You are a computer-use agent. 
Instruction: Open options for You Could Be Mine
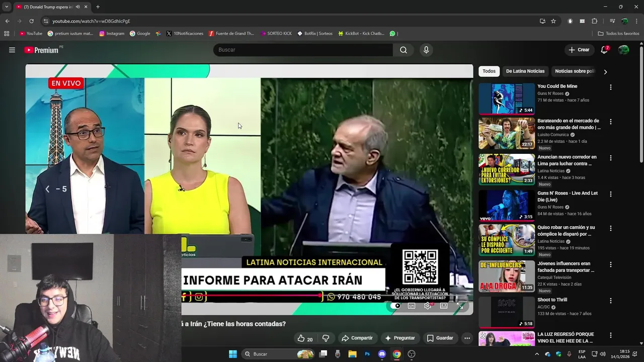[x=611, y=87]
